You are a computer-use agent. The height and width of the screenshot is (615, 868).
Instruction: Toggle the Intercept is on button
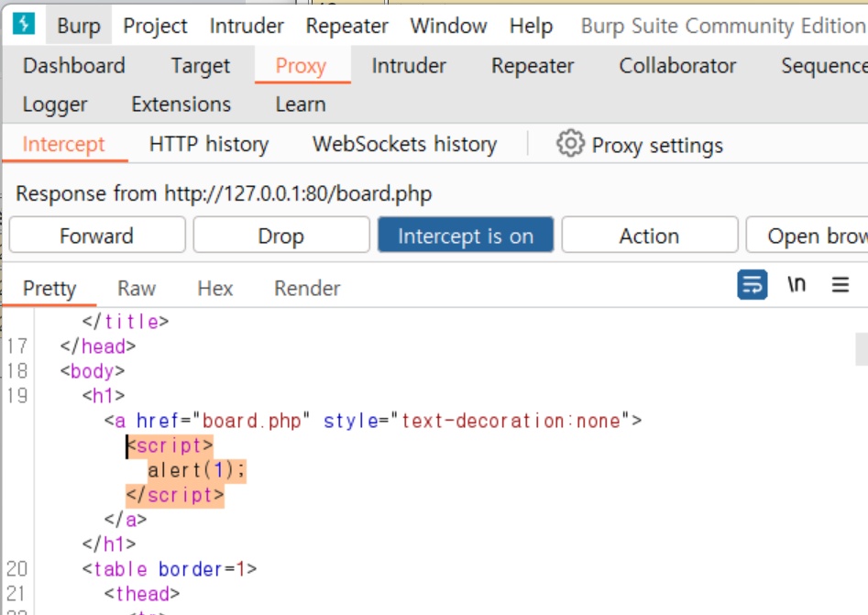[466, 236]
